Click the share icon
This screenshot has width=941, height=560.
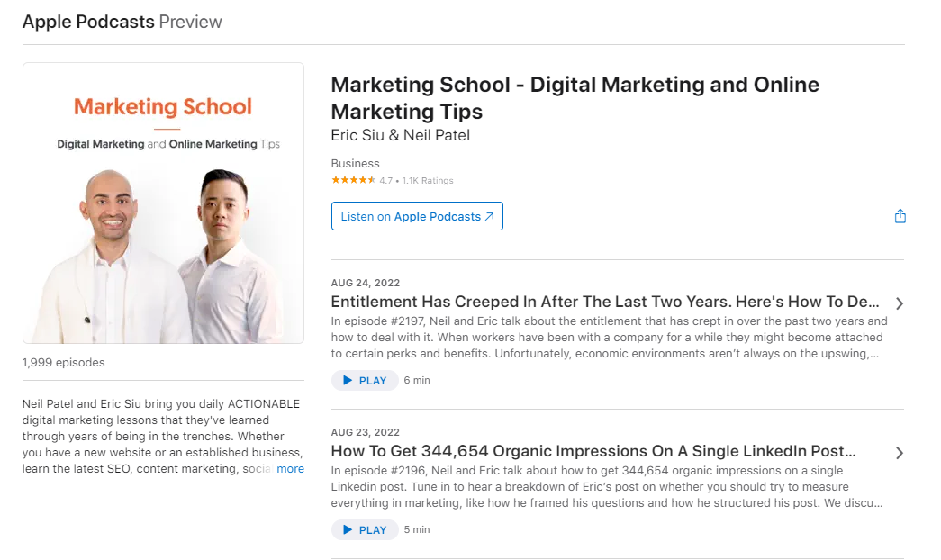(x=900, y=216)
